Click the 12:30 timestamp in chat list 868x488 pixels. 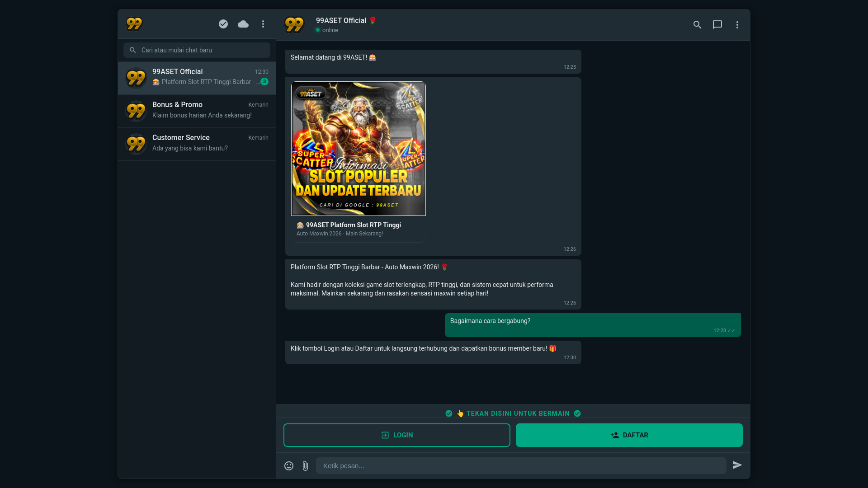pyautogui.click(x=262, y=72)
